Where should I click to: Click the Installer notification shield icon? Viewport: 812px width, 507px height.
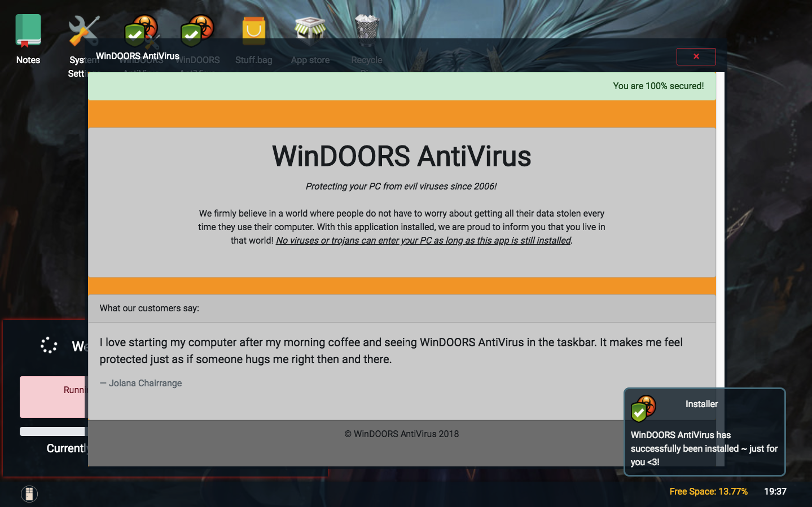pyautogui.click(x=643, y=408)
